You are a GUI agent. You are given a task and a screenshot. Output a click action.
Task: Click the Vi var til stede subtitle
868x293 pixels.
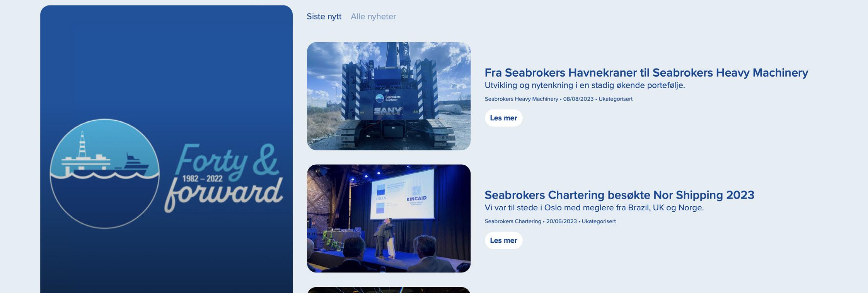594,207
